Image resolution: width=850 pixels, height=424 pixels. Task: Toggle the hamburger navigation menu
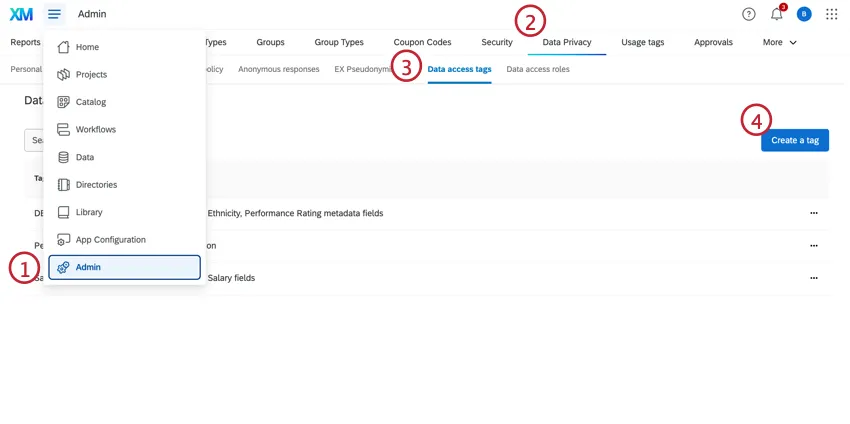tap(54, 14)
